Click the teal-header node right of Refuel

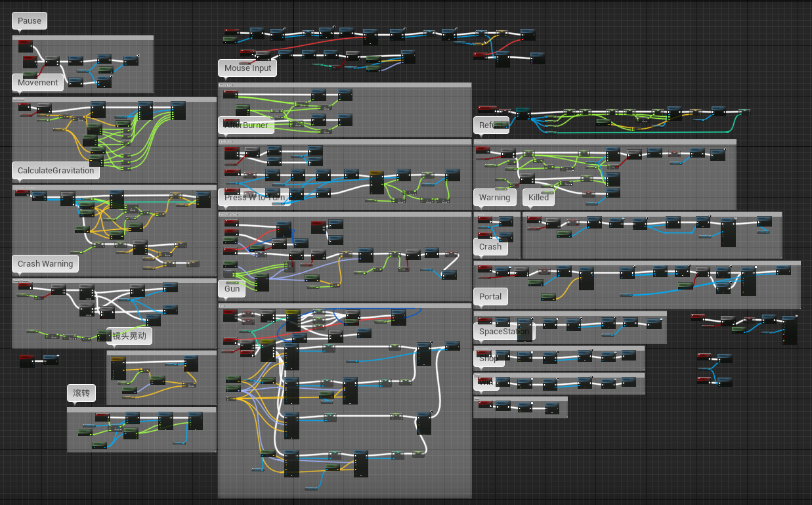pos(523,114)
